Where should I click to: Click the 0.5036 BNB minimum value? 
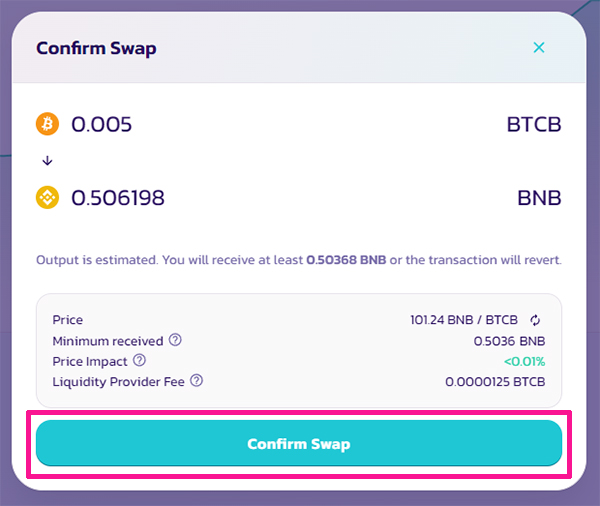tap(509, 341)
